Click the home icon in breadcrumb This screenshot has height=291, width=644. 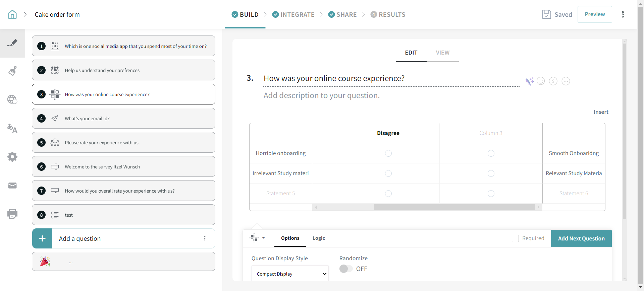point(12,14)
